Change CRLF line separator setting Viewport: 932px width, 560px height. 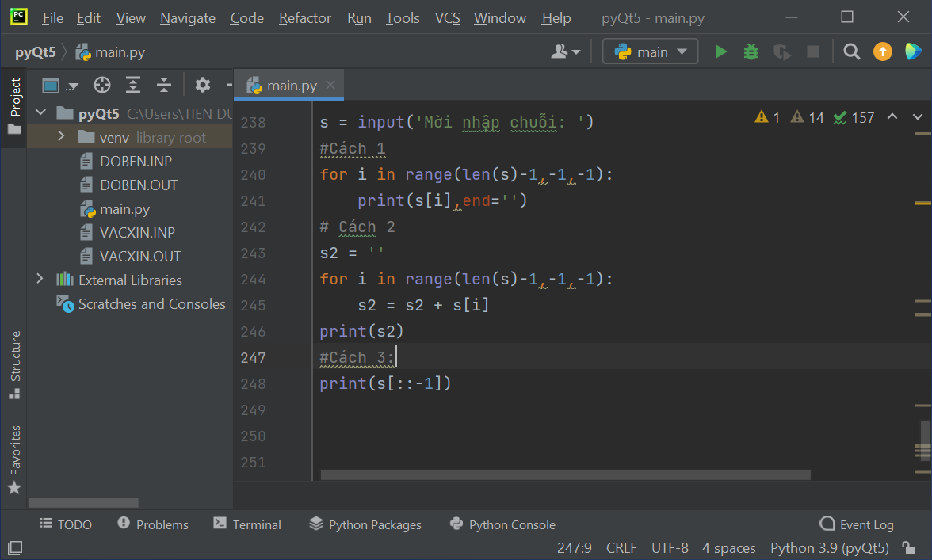[x=621, y=547]
